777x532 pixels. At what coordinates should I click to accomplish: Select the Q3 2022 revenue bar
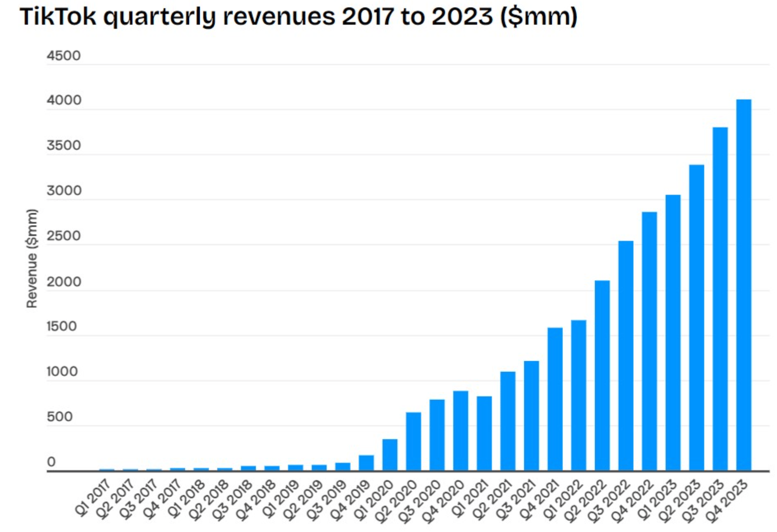pyautogui.click(x=626, y=356)
